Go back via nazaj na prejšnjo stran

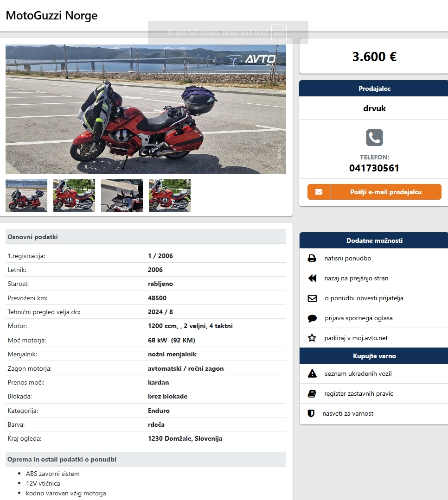click(357, 278)
